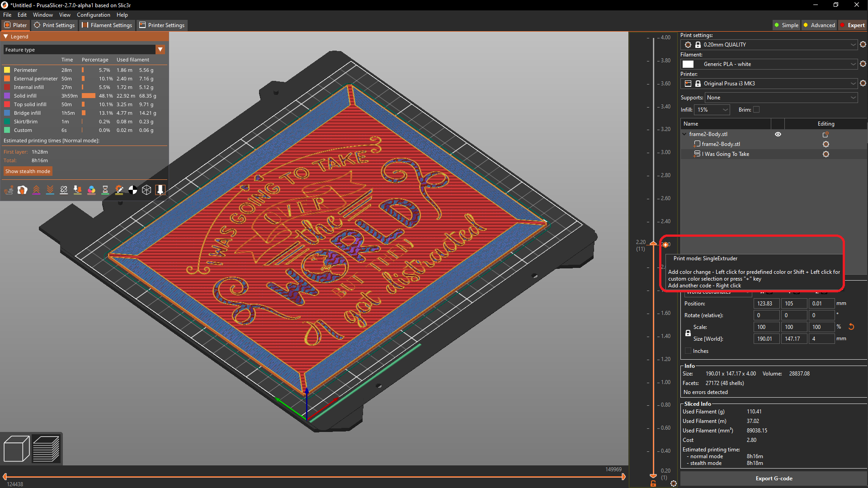
Task: Open the Feature type legend dropdown
Action: point(160,49)
